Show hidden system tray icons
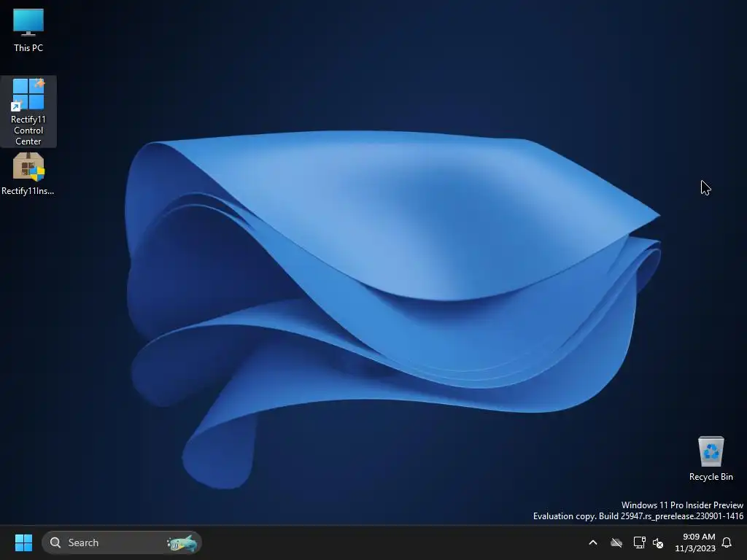The width and height of the screenshot is (747, 560). [593, 542]
